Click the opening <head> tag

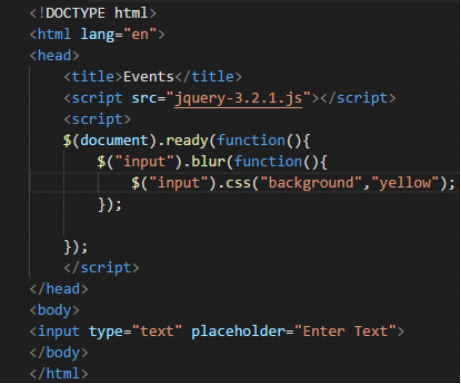point(55,55)
